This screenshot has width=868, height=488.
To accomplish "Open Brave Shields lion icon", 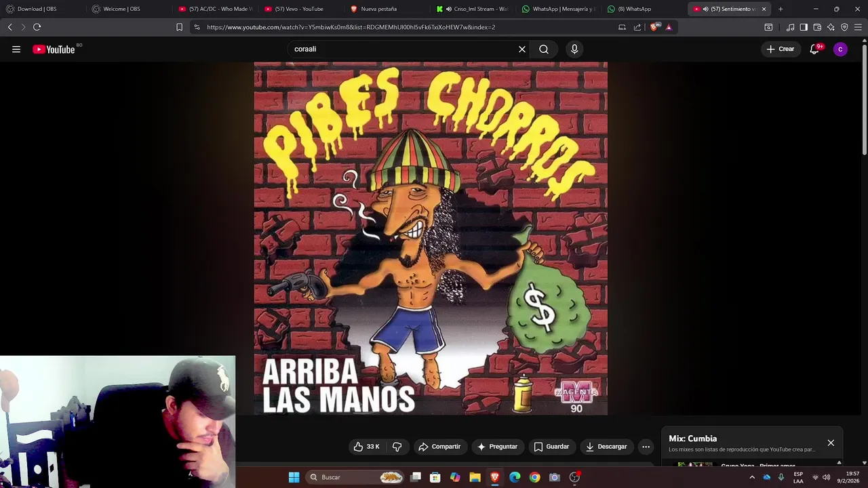I will 654,27.
